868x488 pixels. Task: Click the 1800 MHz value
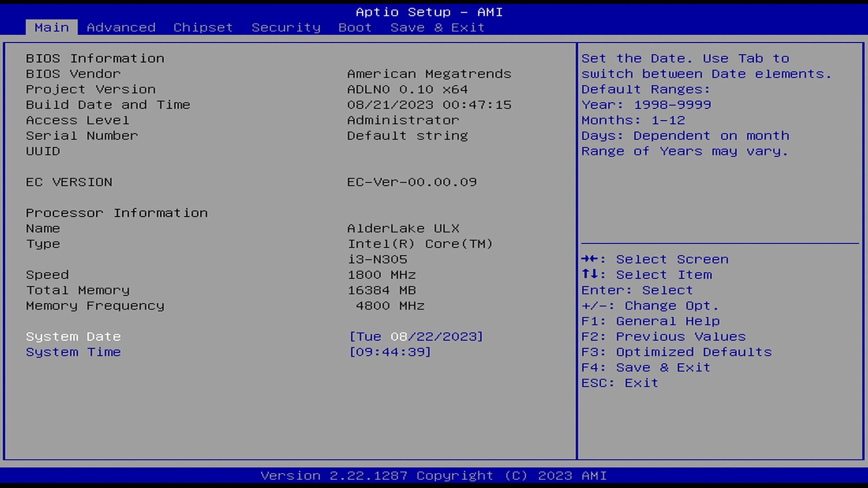(x=382, y=275)
